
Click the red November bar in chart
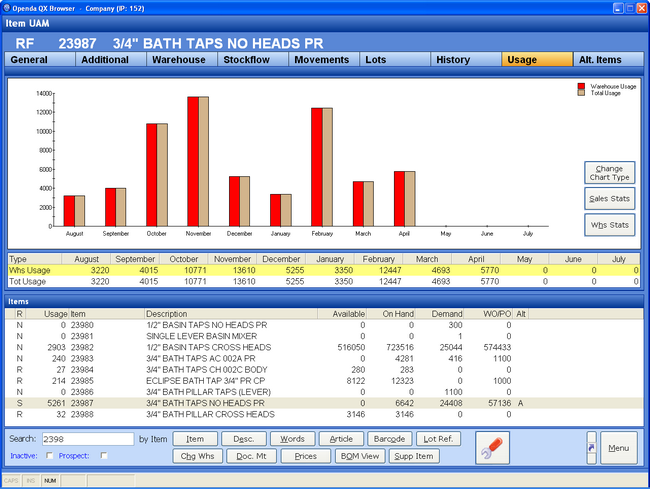point(193,162)
